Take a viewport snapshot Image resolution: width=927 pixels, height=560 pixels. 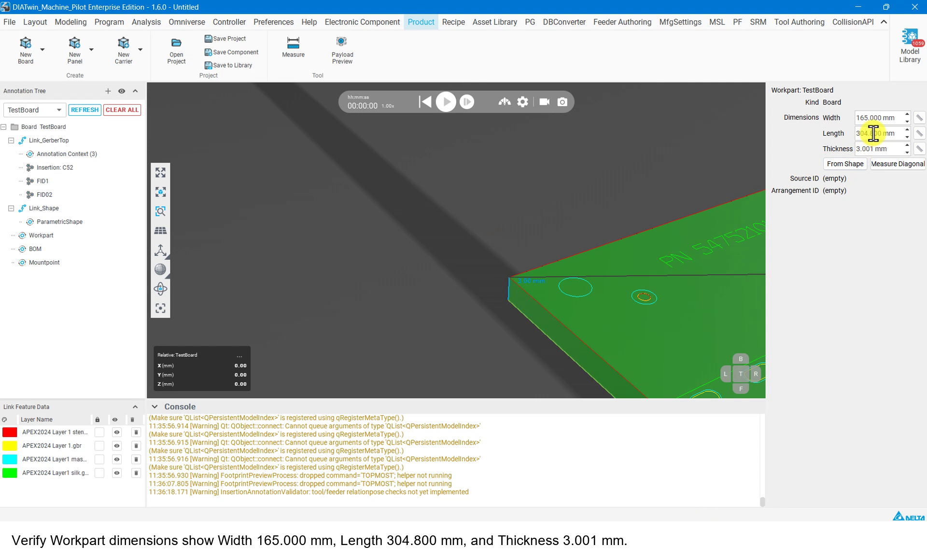[562, 102]
